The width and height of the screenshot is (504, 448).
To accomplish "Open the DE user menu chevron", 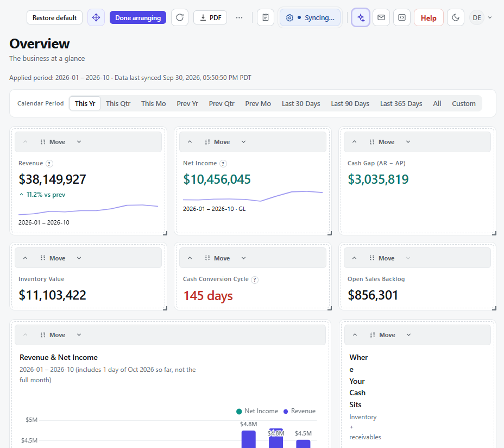I will click(x=490, y=18).
